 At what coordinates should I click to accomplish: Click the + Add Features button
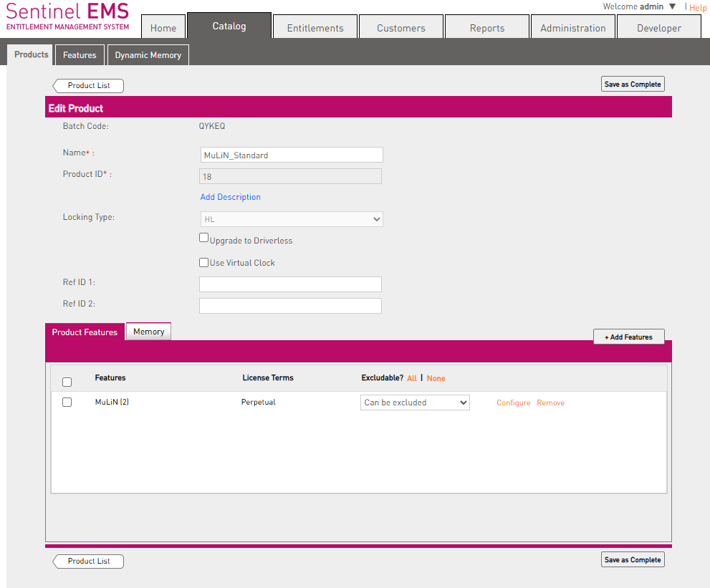point(628,337)
